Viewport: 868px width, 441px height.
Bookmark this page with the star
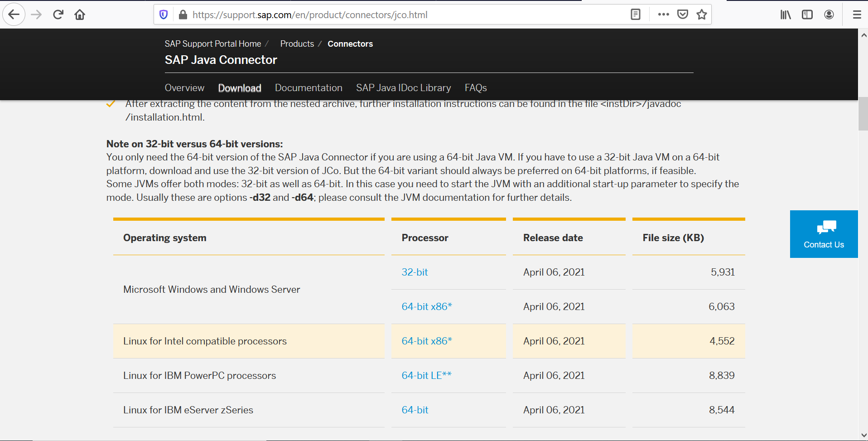pyautogui.click(x=702, y=15)
